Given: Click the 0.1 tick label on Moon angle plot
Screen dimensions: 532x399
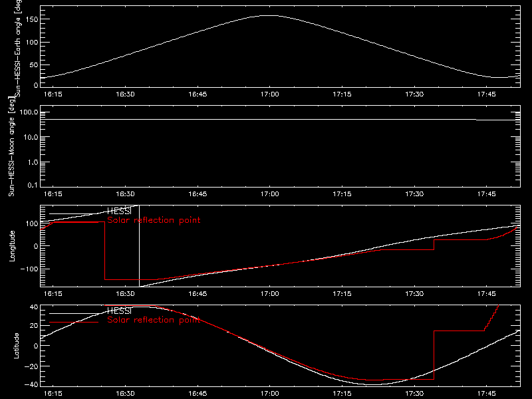Looking at the screenshot, I should pos(33,185).
